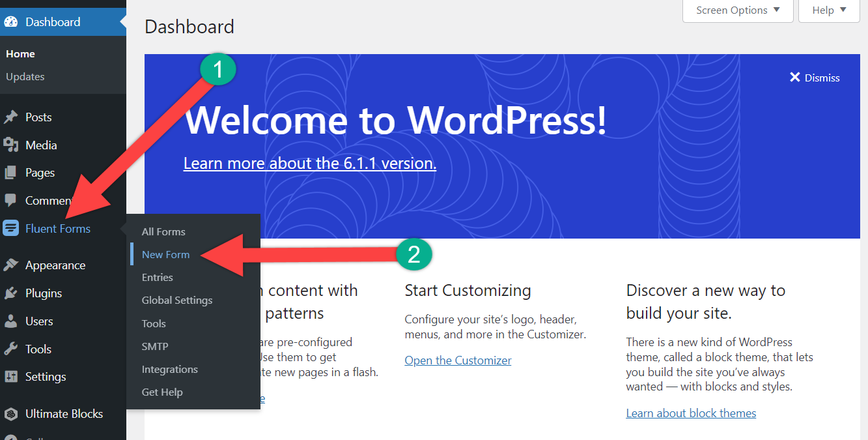Screen dimensions: 868x440
Task: Select All Forms in Fluent Forms flyout
Action: [163, 231]
